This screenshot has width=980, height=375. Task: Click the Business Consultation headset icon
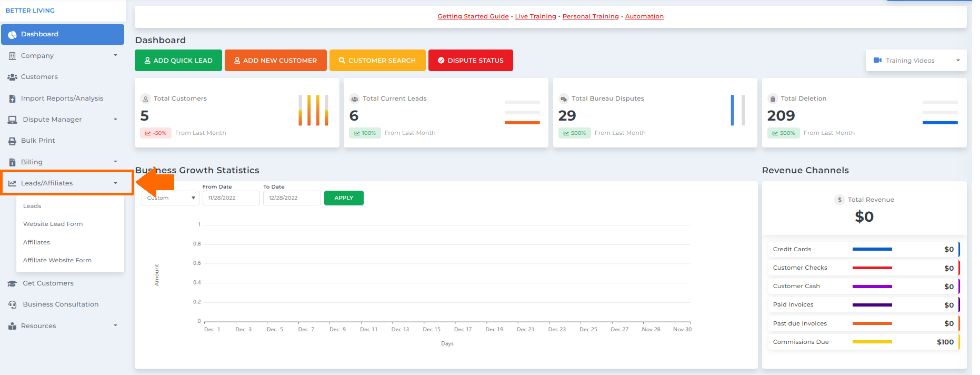point(12,304)
